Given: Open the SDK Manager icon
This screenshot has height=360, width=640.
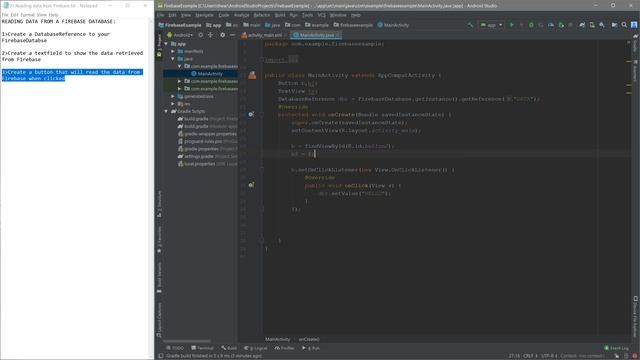Looking at the screenshot, I should pos(602,25).
